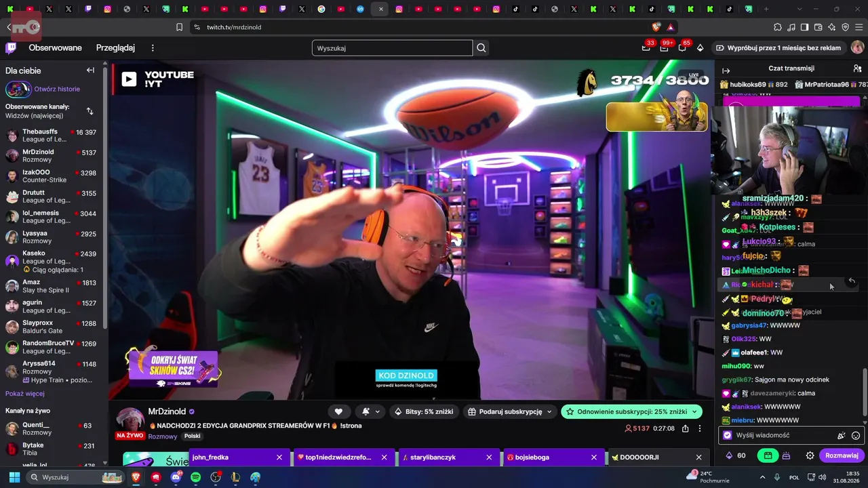Click the Rozmawiaj chat button
The width and height of the screenshot is (868, 488).
coord(842,455)
